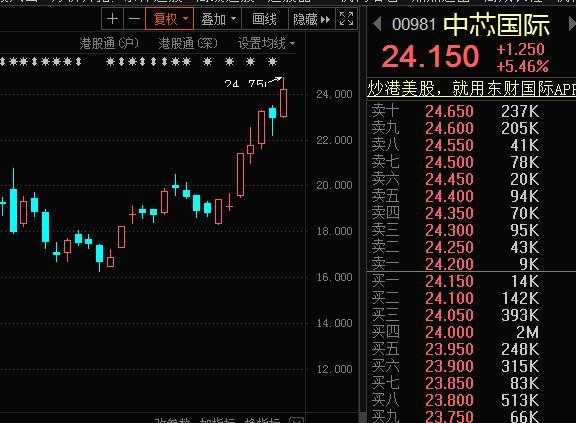Open the 炒港美股 东财国际APP promo link
This screenshot has height=423, width=576.
pyautogui.click(x=472, y=88)
